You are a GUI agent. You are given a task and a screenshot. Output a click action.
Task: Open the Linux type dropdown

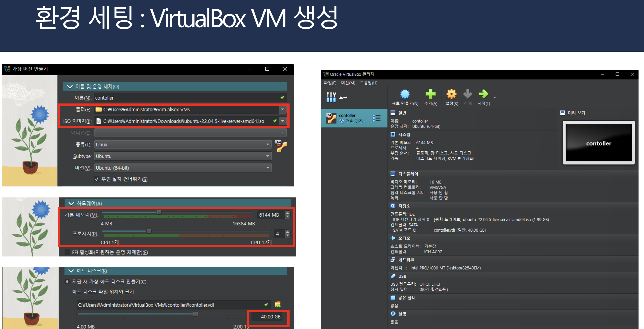(x=183, y=144)
